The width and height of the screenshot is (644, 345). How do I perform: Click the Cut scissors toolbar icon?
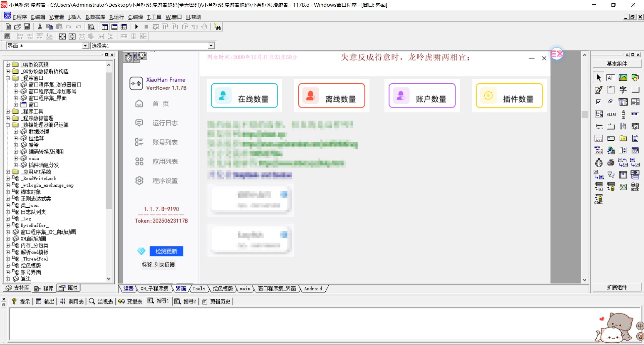click(x=40, y=27)
